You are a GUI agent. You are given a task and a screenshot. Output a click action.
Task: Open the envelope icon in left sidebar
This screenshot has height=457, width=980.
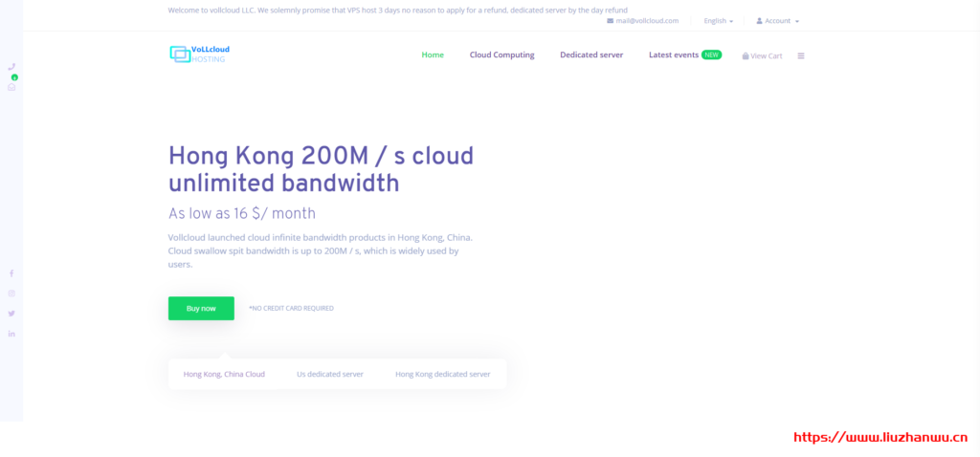tap(11, 86)
